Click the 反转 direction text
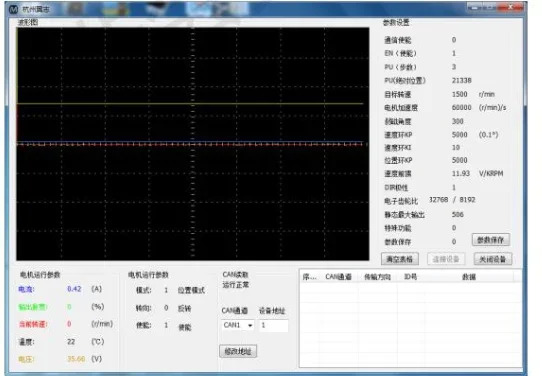The height and width of the screenshot is (376, 542). [185, 308]
